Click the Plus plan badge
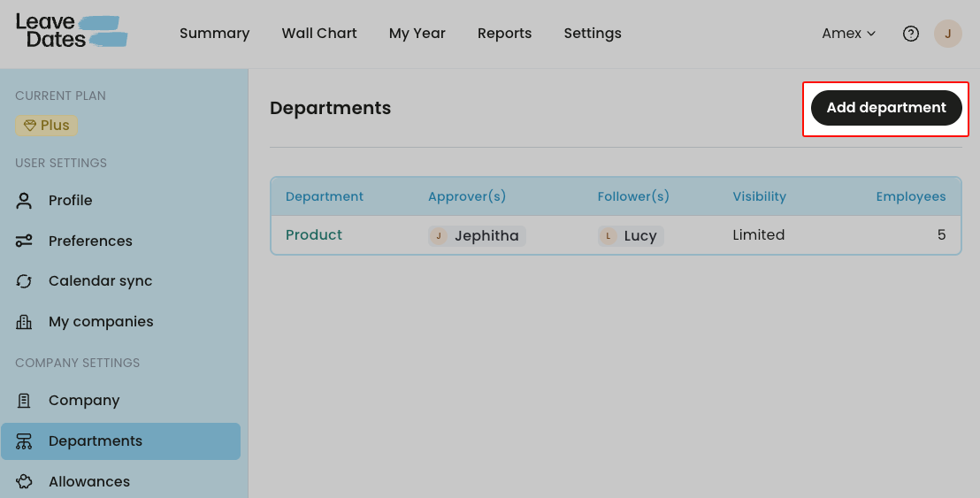 click(x=46, y=126)
